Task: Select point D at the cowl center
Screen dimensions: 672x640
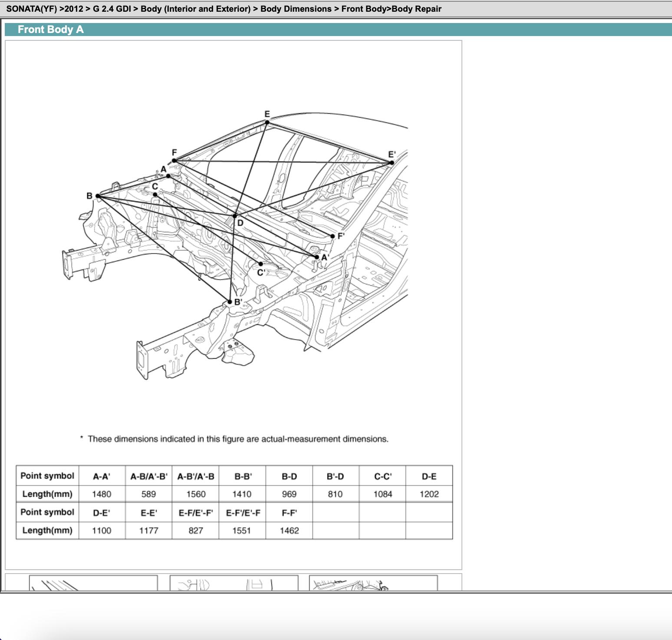Action: tap(235, 216)
